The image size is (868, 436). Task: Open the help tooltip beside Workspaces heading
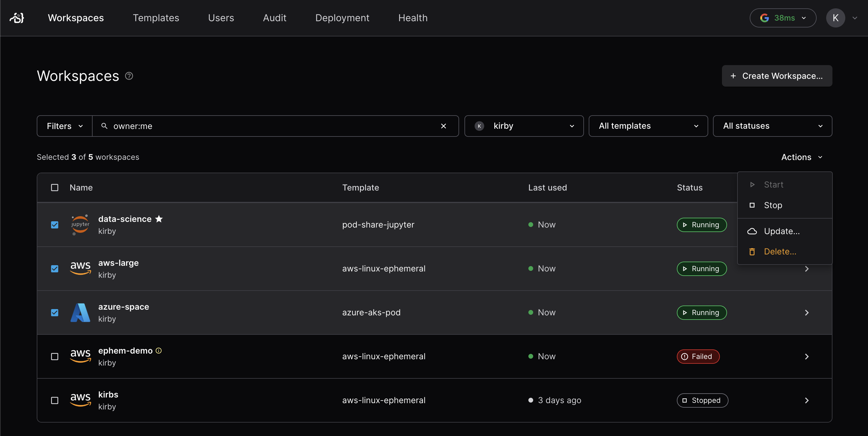click(129, 76)
